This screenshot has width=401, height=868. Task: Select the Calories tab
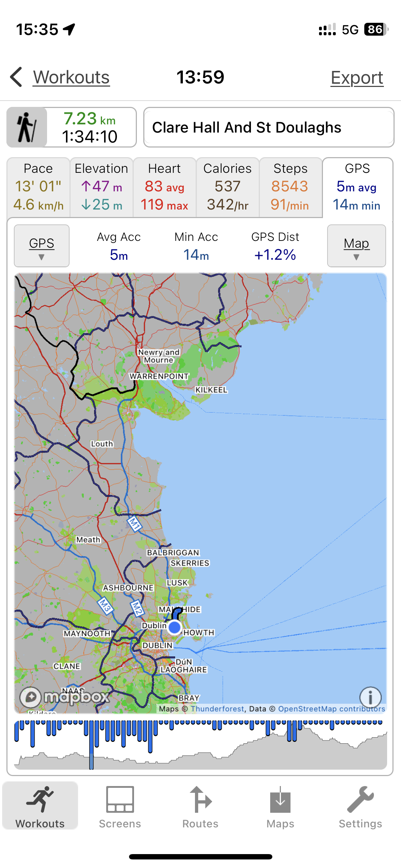[227, 187]
